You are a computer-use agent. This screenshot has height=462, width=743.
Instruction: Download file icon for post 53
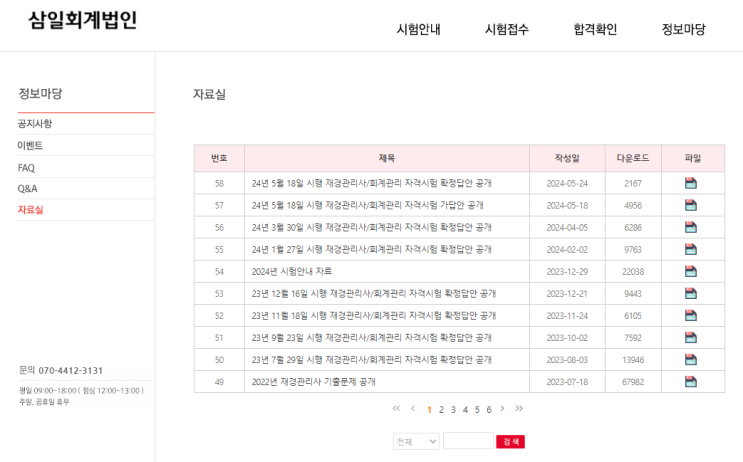coord(691,293)
